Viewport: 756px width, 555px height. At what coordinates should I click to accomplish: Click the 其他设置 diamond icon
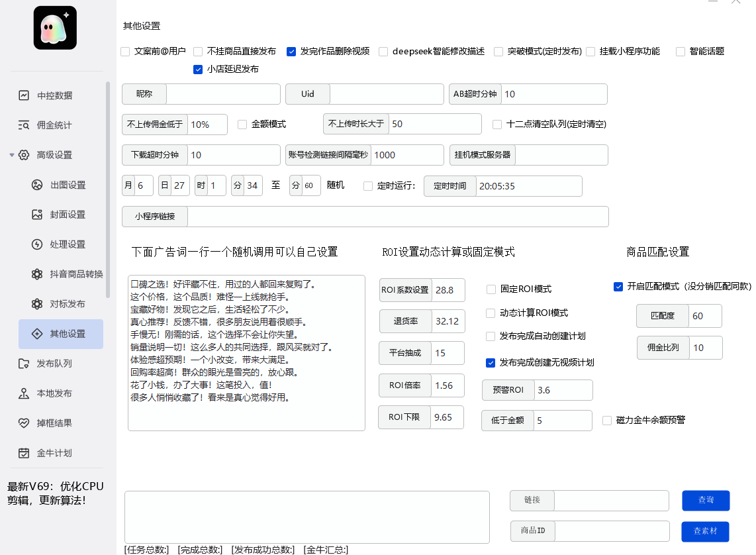[37, 334]
